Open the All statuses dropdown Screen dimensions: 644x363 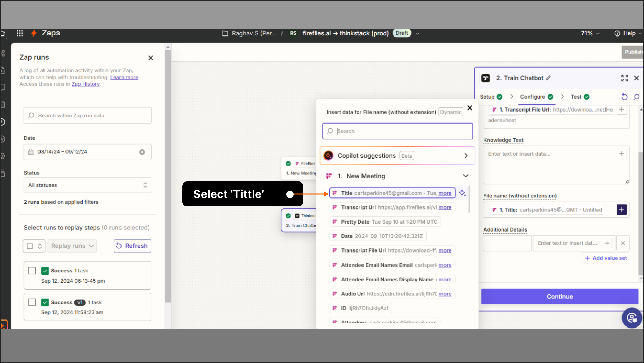pyautogui.click(x=87, y=185)
